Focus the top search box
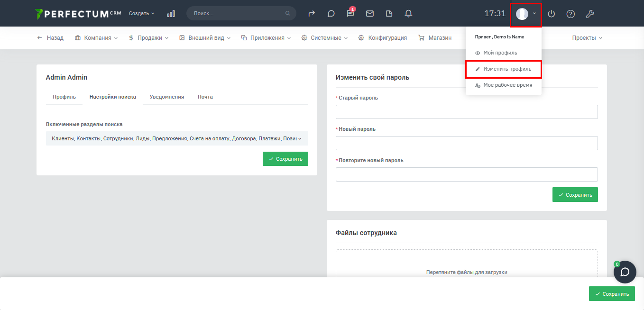This screenshot has width=644, height=310. (237, 14)
